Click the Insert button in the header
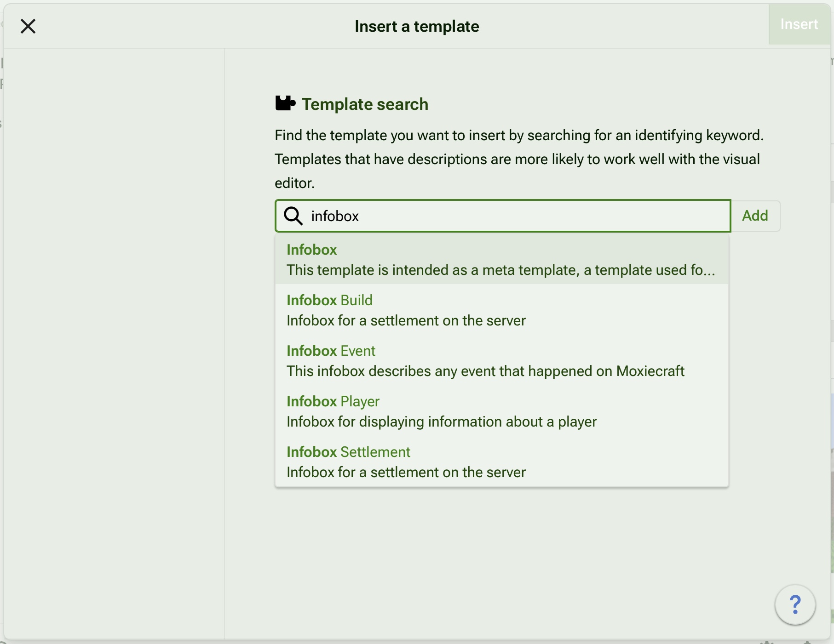This screenshot has width=834, height=644. 799,24
